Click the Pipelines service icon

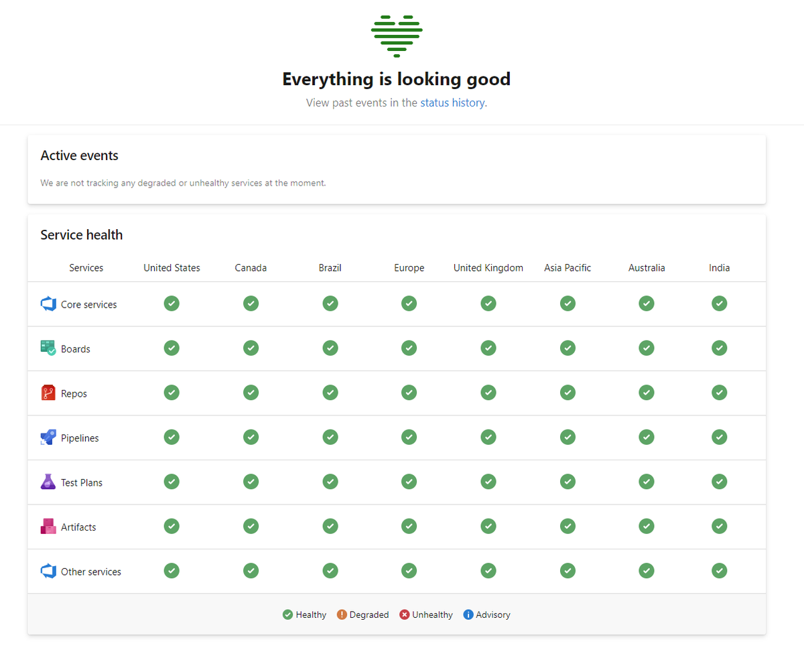click(x=48, y=438)
